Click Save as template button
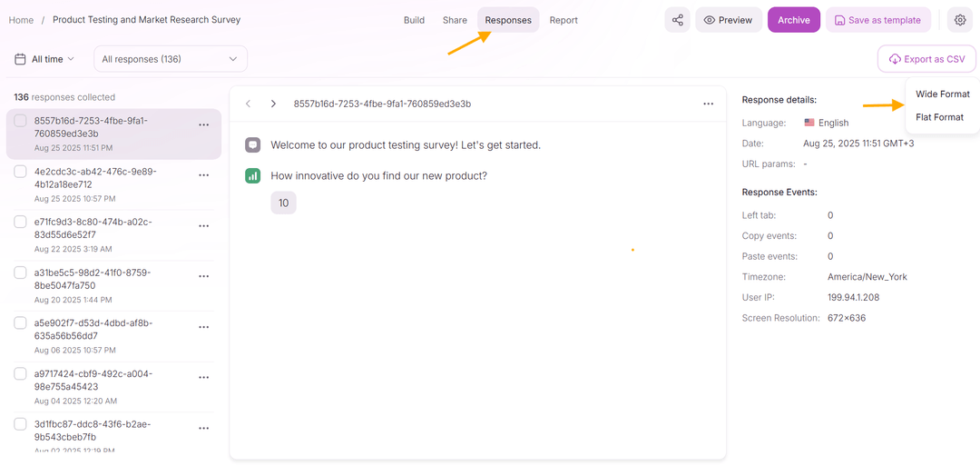 877,20
